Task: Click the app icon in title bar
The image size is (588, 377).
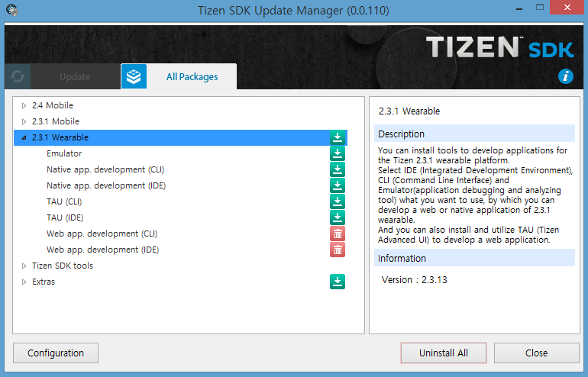Action: [12, 10]
